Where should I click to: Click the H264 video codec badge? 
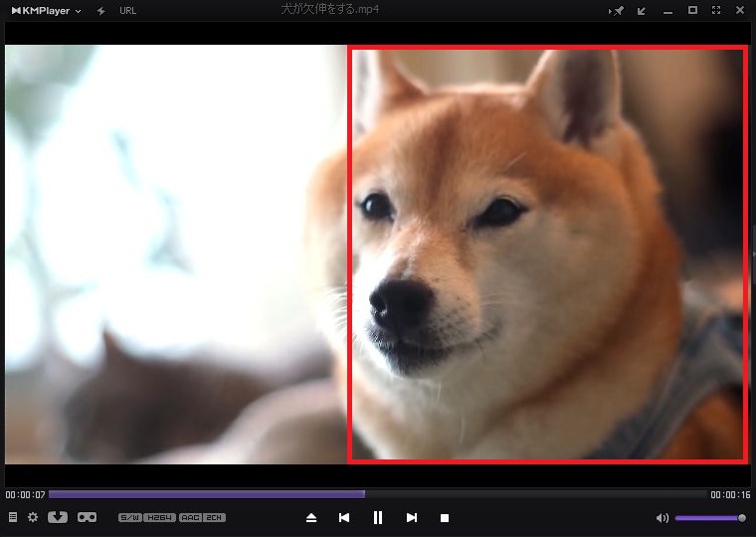point(159,518)
